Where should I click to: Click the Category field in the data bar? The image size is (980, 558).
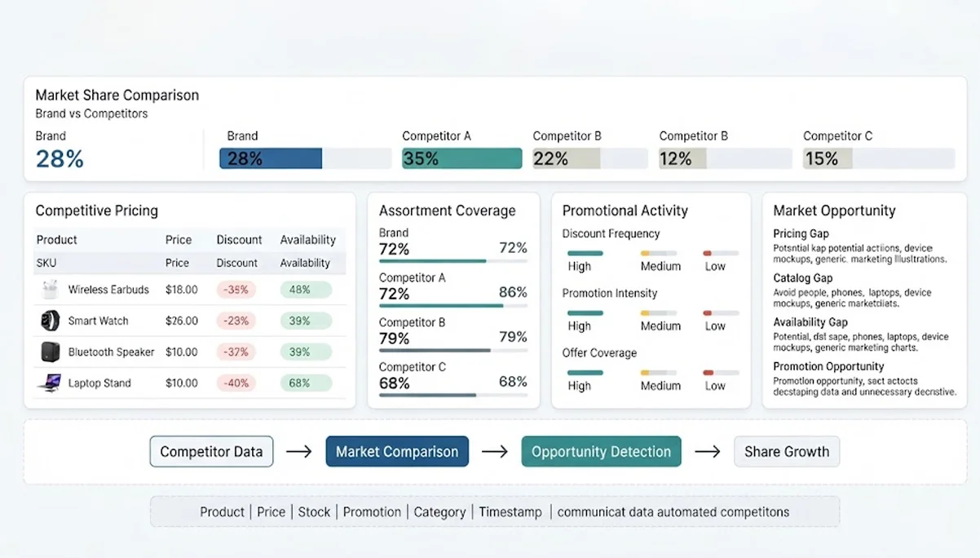tap(439, 512)
